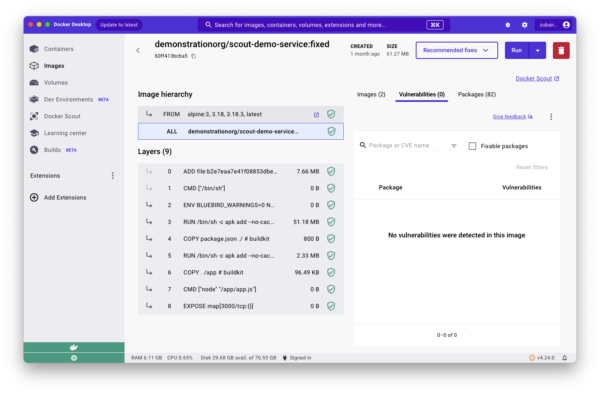Switch to the Packages (82) tab
Viewport: 600px width, 394px height.
[x=477, y=94]
